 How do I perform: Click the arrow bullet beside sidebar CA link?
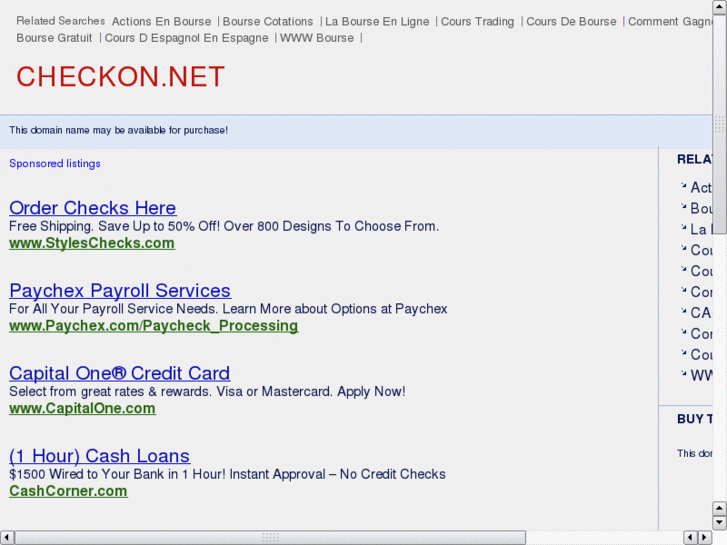coord(683,311)
